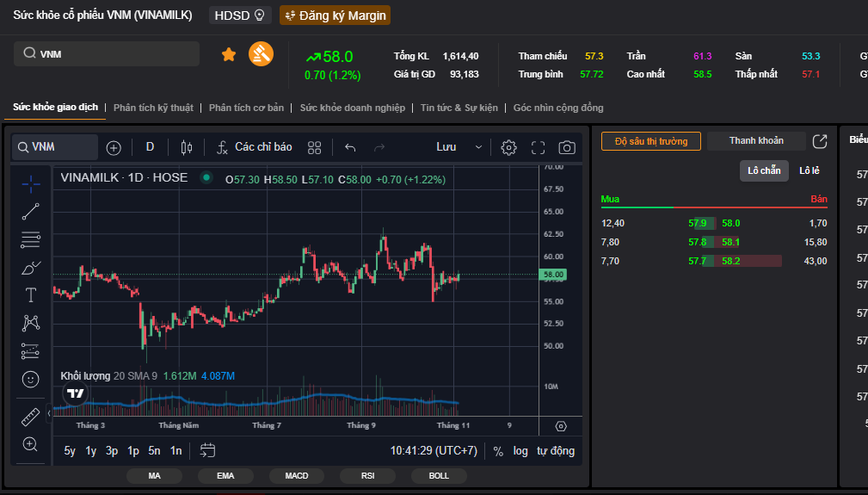The height and width of the screenshot is (495, 868).
Task: Toggle log scale mode
Action: pos(520,451)
